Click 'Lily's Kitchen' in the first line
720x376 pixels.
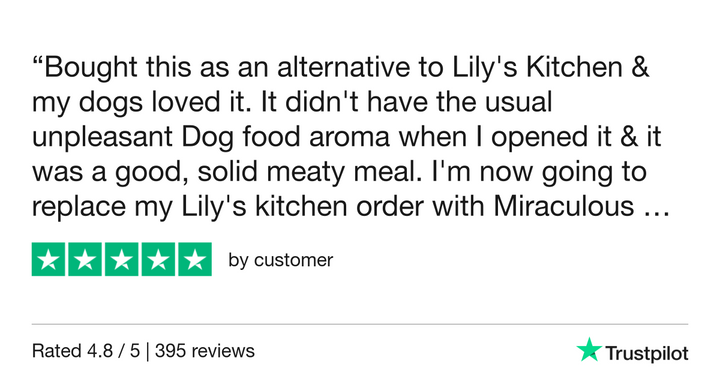[x=537, y=67]
